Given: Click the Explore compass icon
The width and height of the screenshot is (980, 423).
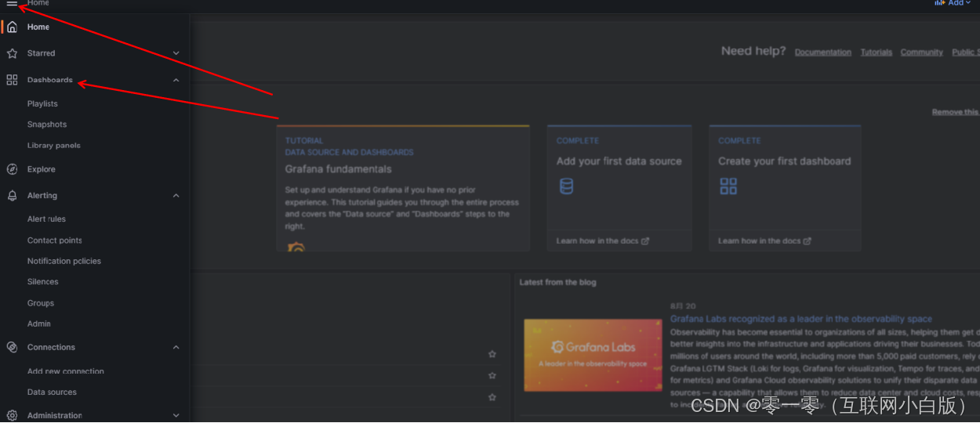Looking at the screenshot, I should [12, 169].
